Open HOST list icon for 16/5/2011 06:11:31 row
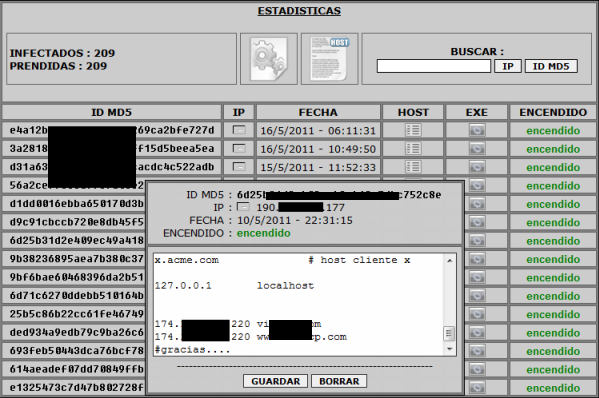Viewport: 599px width, 398px height. (413, 130)
